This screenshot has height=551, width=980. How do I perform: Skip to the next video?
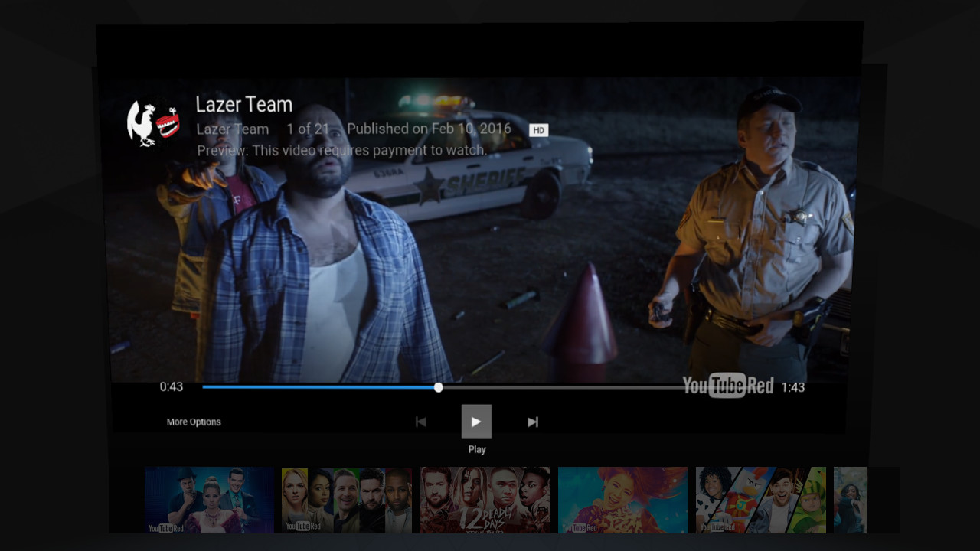(x=533, y=422)
